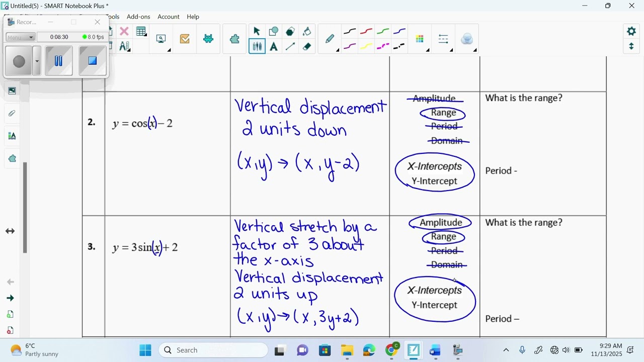The width and height of the screenshot is (644, 362).
Task: Select the Shapes tool
Action: click(x=274, y=32)
